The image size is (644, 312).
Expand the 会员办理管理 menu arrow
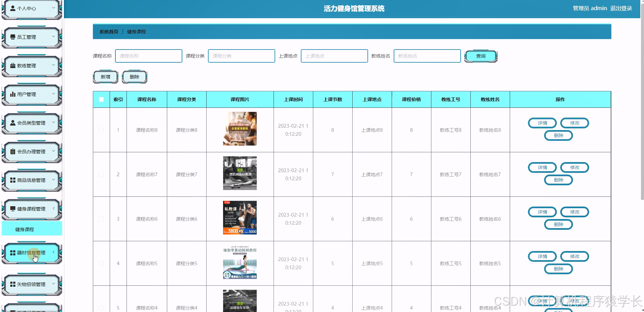[53, 151]
